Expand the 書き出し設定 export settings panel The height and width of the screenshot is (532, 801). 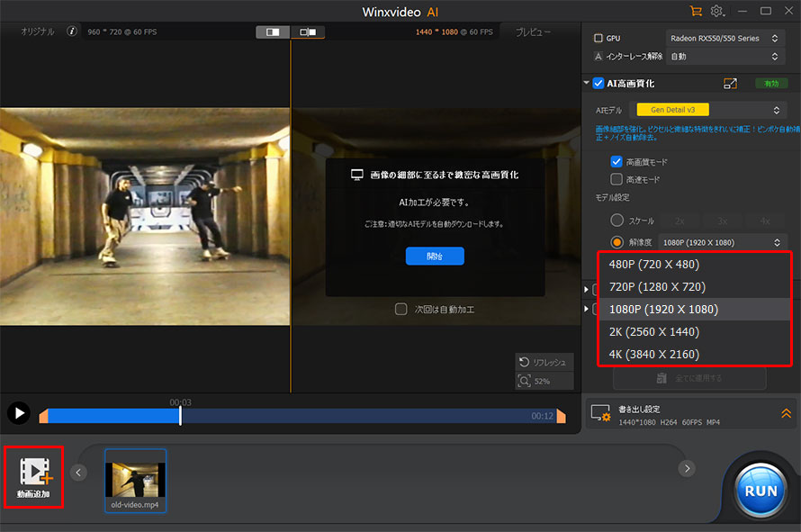click(785, 413)
